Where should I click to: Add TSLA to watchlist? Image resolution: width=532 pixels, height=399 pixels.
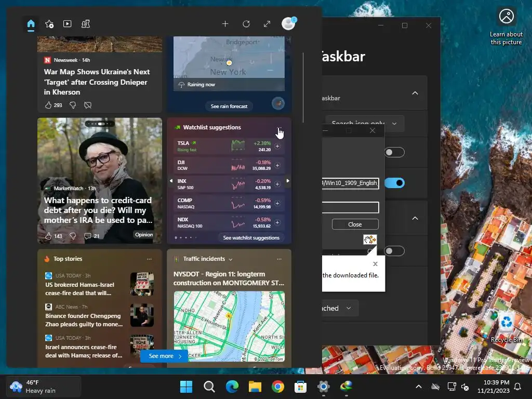277,146
